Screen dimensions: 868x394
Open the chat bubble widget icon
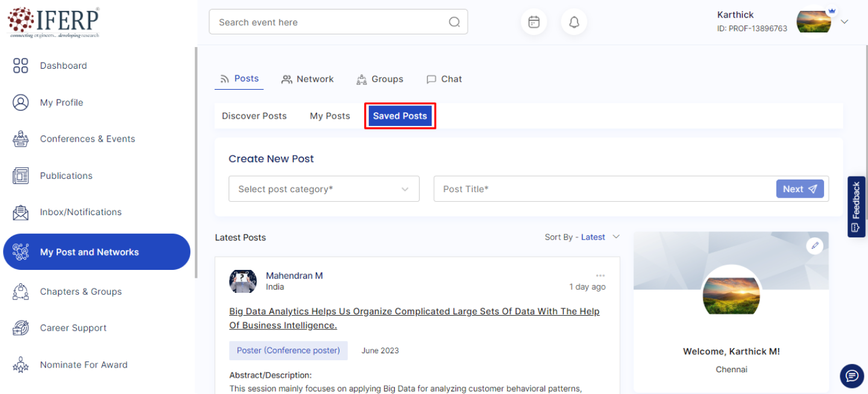pyautogui.click(x=852, y=376)
